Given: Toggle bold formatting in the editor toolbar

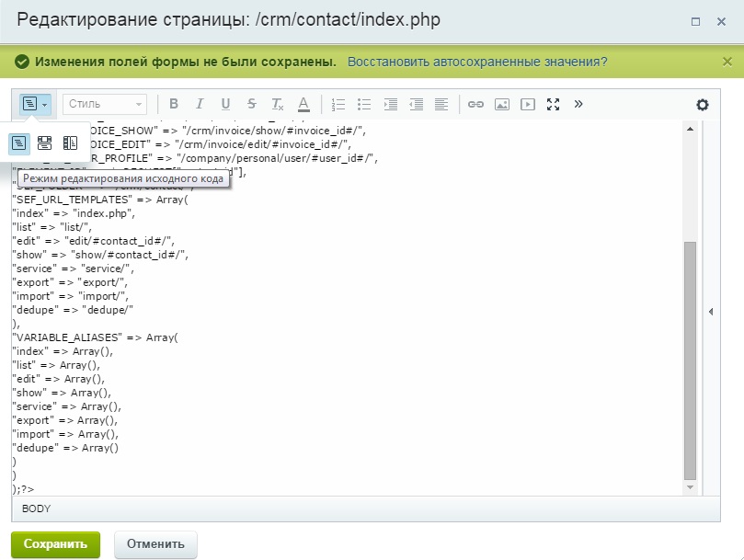Looking at the screenshot, I should [174, 105].
